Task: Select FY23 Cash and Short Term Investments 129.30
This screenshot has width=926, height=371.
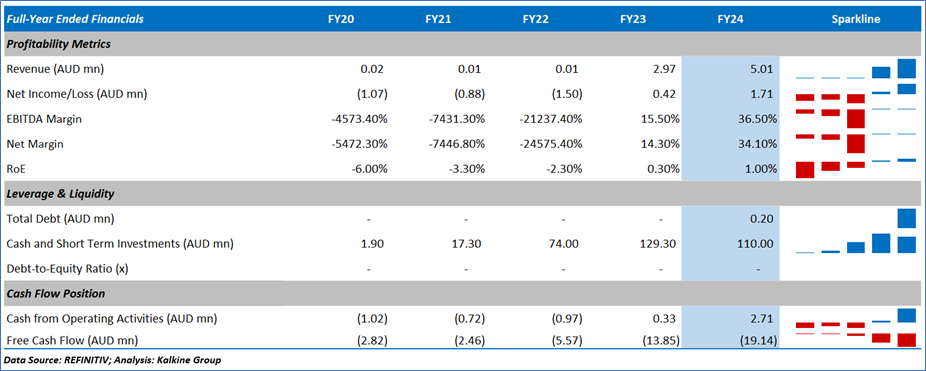Action: click(x=658, y=243)
